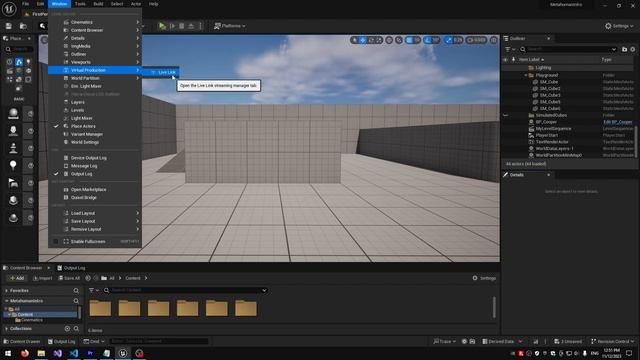Click the world/local coordinate icon in viewport
Viewport: 640px width, 360px height.
pyautogui.click(x=389, y=40)
